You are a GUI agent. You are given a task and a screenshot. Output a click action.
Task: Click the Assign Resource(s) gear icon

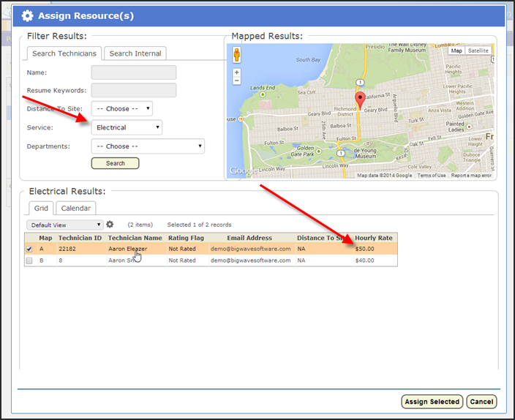point(27,16)
